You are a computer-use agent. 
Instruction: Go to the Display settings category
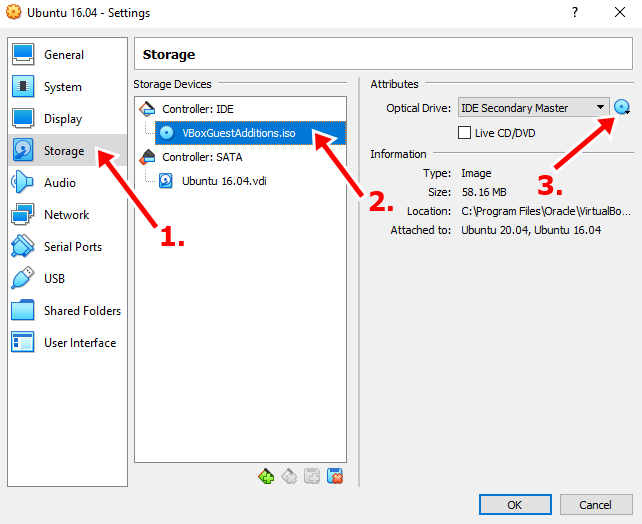62,119
